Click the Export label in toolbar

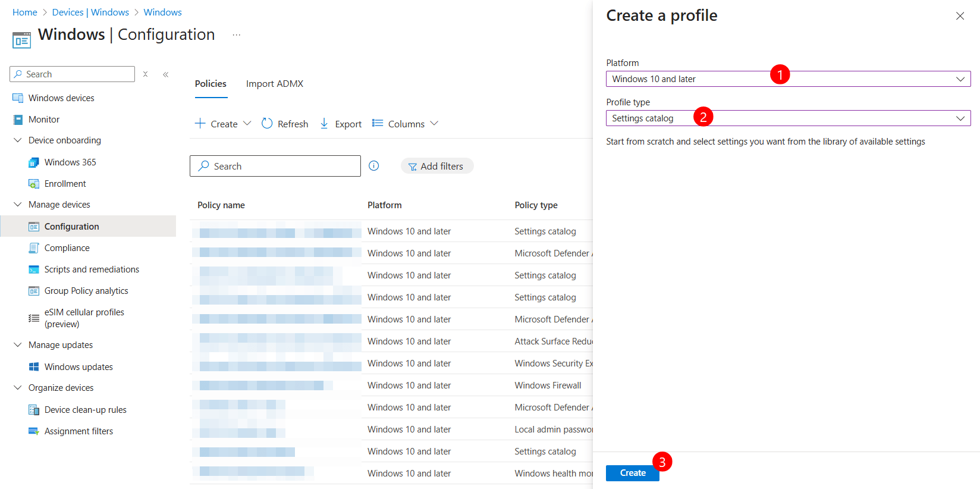click(x=348, y=124)
